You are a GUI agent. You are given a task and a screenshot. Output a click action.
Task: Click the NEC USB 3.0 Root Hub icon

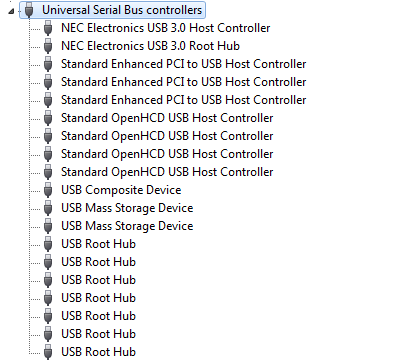pos(48,46)
